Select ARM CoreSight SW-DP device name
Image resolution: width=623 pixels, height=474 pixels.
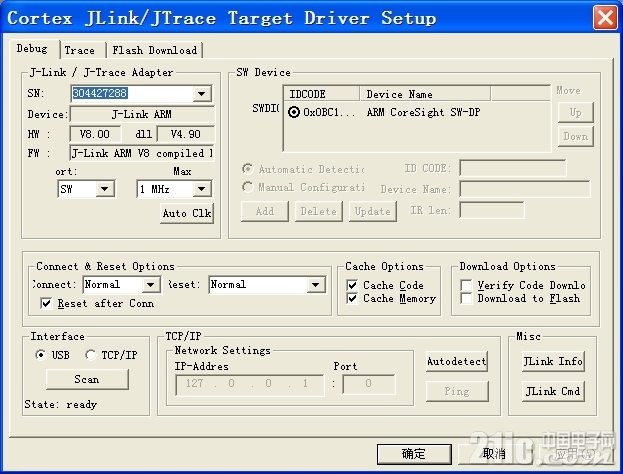click(423, 112)
